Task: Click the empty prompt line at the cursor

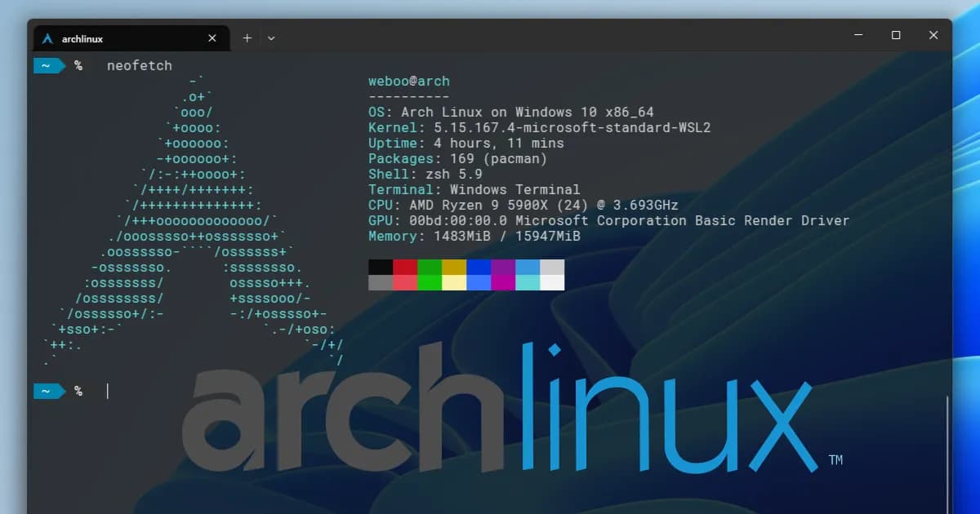Action: 108,392
